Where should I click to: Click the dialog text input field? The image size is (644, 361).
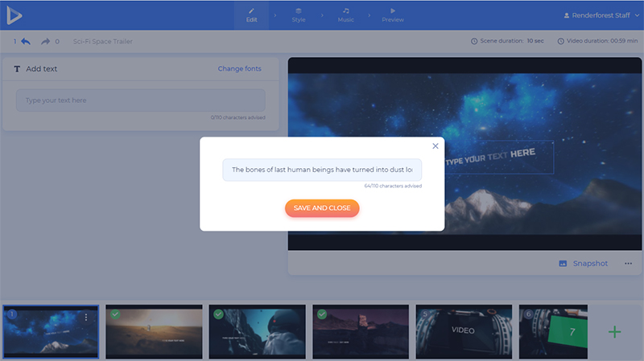point(322,170)
